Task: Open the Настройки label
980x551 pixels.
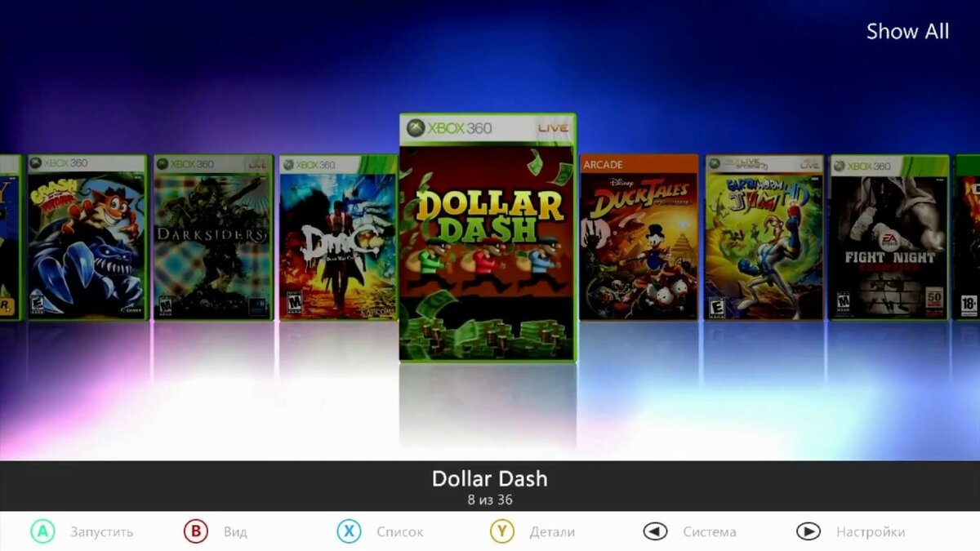Action: (871, 532)
